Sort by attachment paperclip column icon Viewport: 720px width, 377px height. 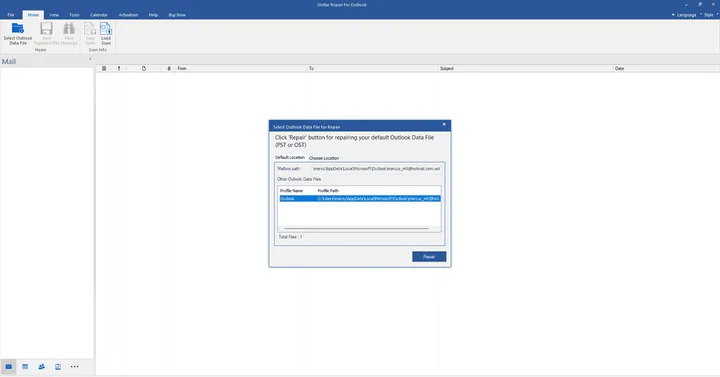tap(169, 68)
